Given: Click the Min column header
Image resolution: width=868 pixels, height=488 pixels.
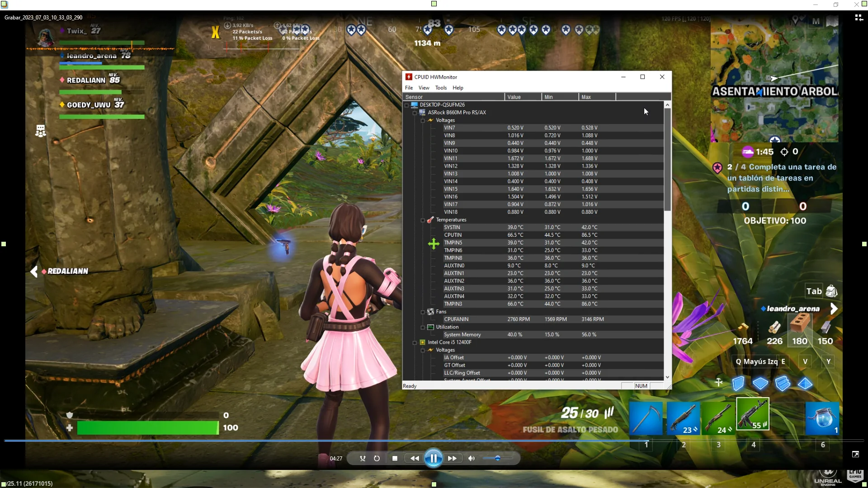Looking at the screenshot, I should (x=560, y=97).
